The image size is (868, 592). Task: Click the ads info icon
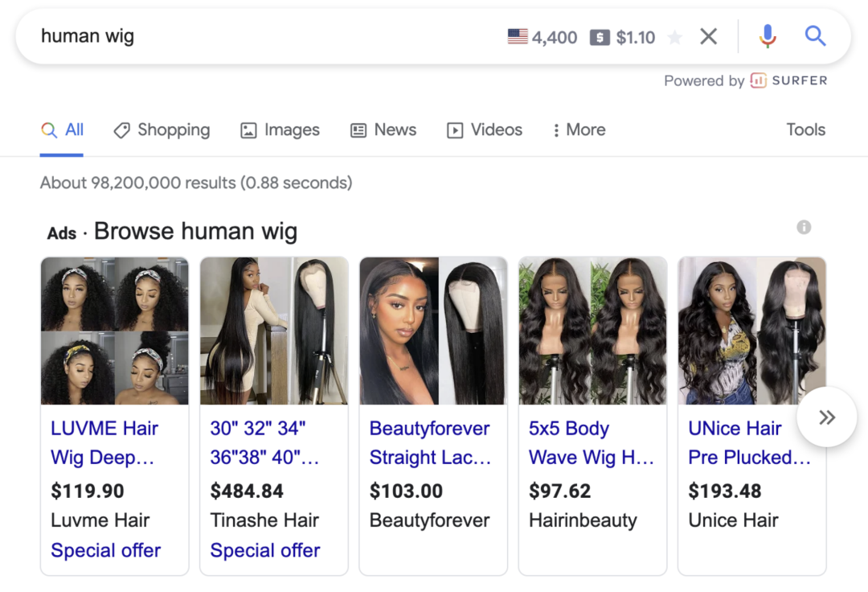pyautogui.click(x=804, y=227)
